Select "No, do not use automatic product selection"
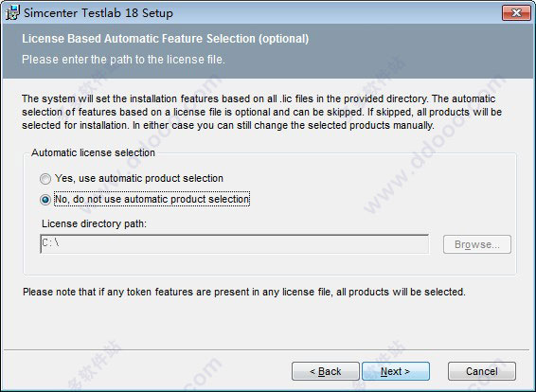Viewport: 536px width, 392px height. pos(45,200)
